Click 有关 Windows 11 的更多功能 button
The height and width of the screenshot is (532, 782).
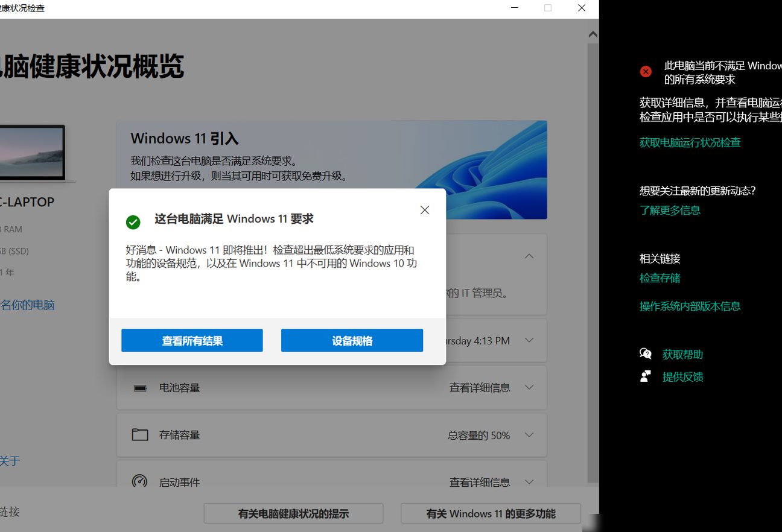(x=491, y=514)
